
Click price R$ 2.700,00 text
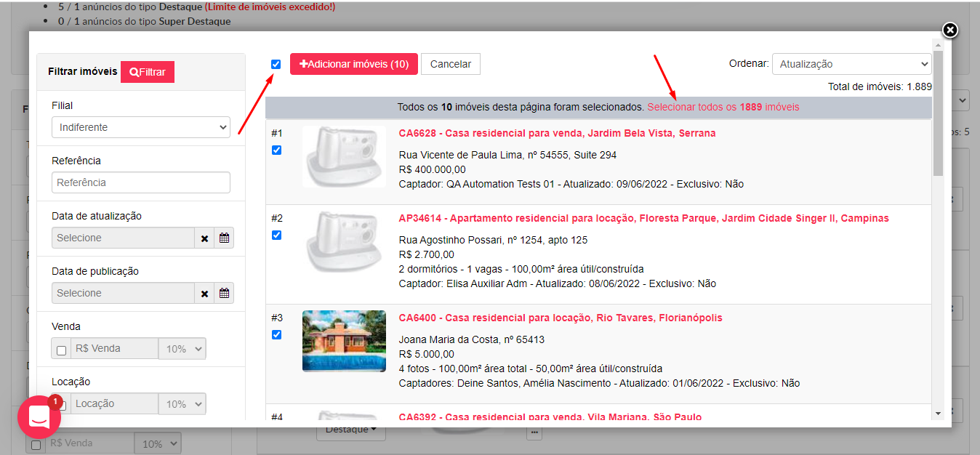click(x=427, y=254)
